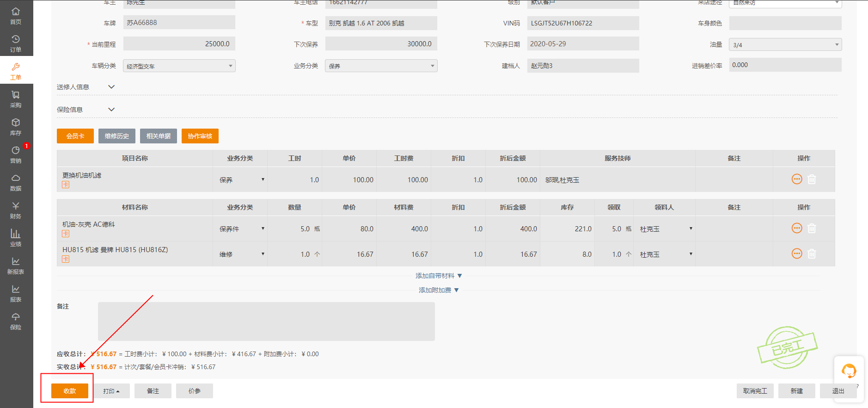The height and width of the screenshot is (408, 868).
Task: Click card icon under 更换机油机滤
Action: point(66,185)
